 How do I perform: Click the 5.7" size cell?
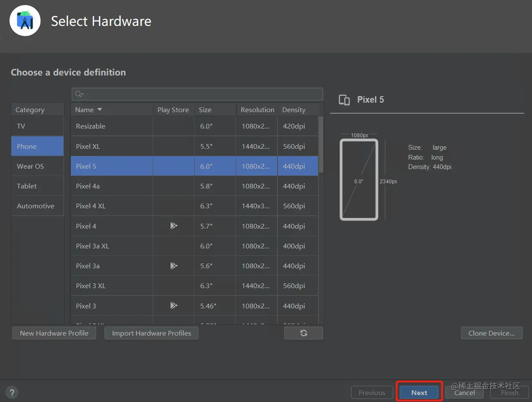215,226
